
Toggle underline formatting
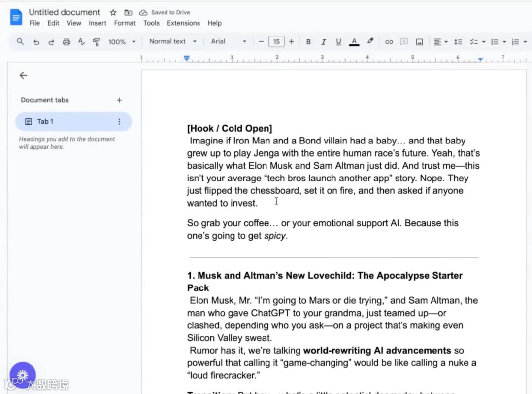pos(338,42)
